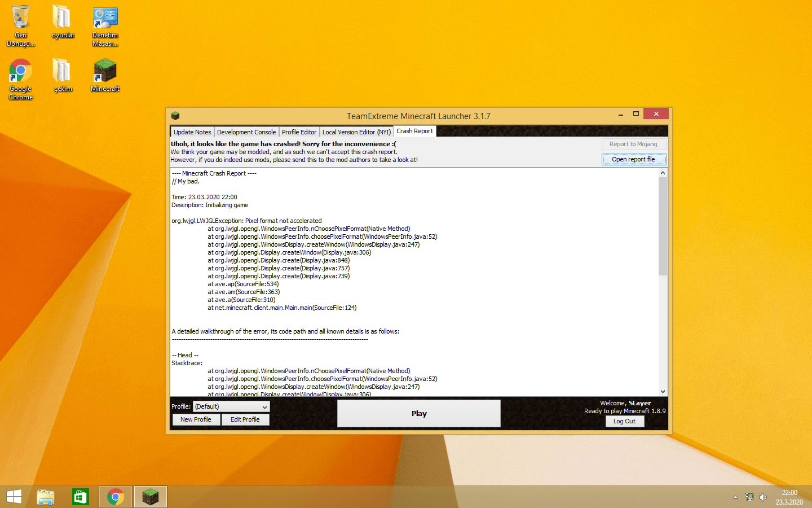The image size is (812, 508).
Task: Select the Crash Report tab
Action: [414, 131]
